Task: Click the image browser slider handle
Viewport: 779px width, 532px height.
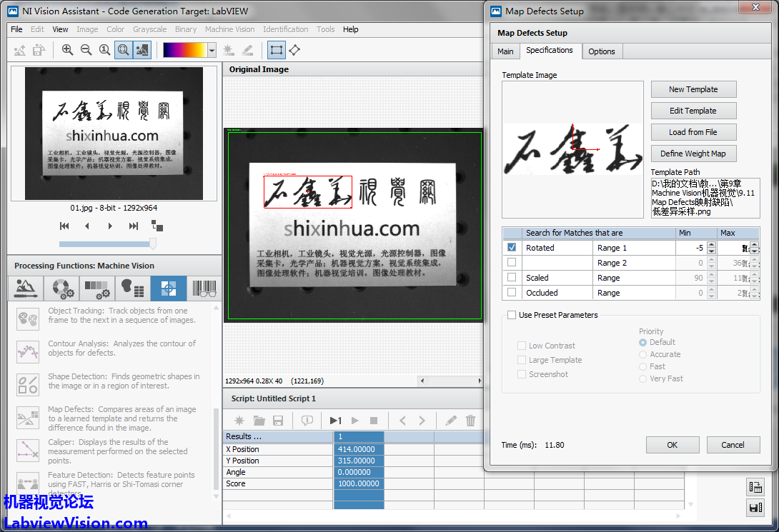Action: pos(152,244)
